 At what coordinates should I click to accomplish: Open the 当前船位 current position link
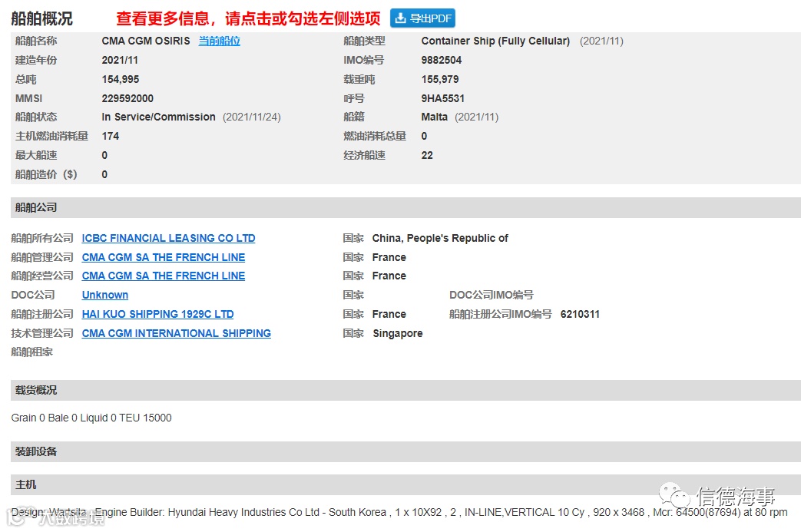tap(219, 41)
